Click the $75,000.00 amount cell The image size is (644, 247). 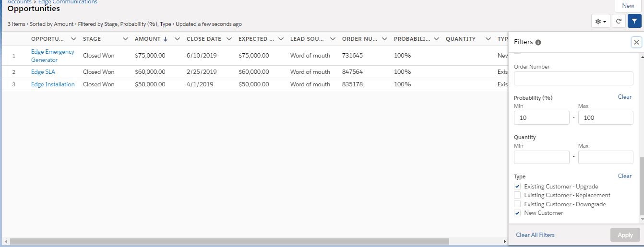(150, 56)
